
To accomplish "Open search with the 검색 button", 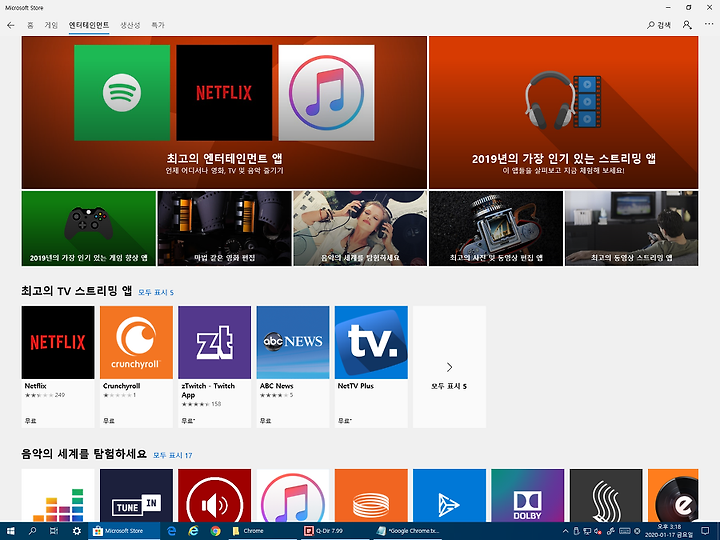I will [658, 25].
